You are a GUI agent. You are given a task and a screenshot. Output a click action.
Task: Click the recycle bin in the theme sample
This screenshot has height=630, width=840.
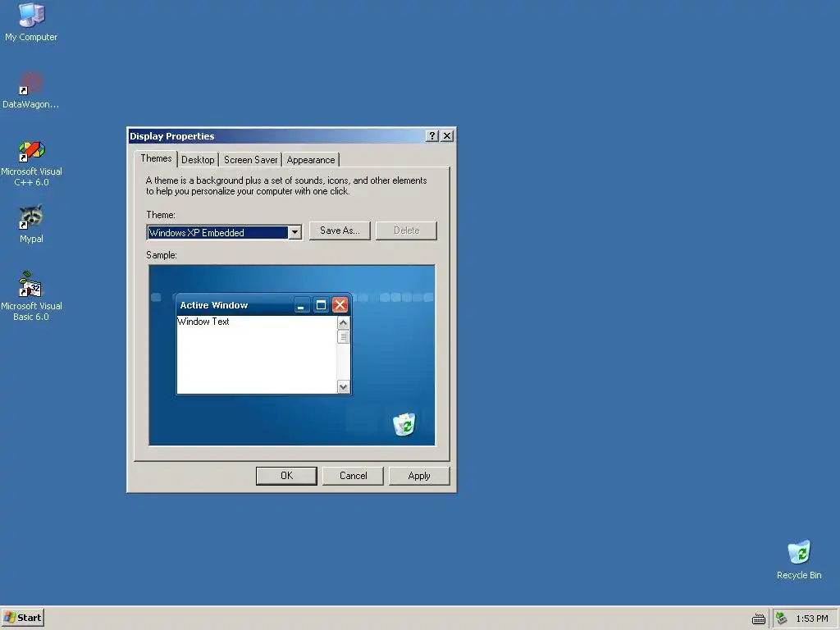[404, 424]
